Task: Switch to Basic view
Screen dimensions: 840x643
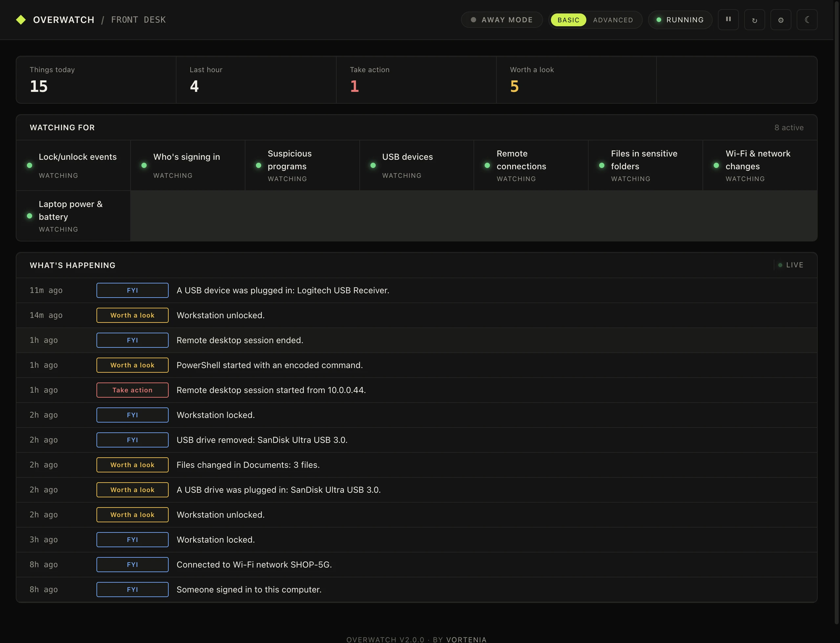Action: click(568, 20)
